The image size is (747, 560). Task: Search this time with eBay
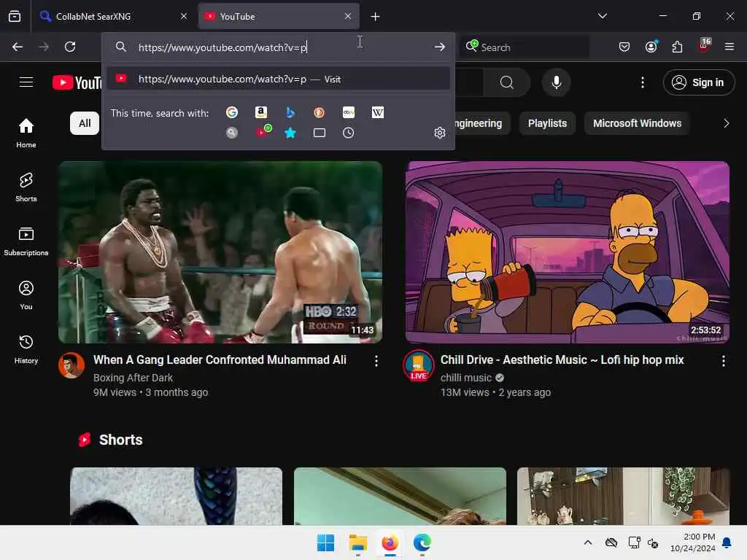click(x=348, y=112)
